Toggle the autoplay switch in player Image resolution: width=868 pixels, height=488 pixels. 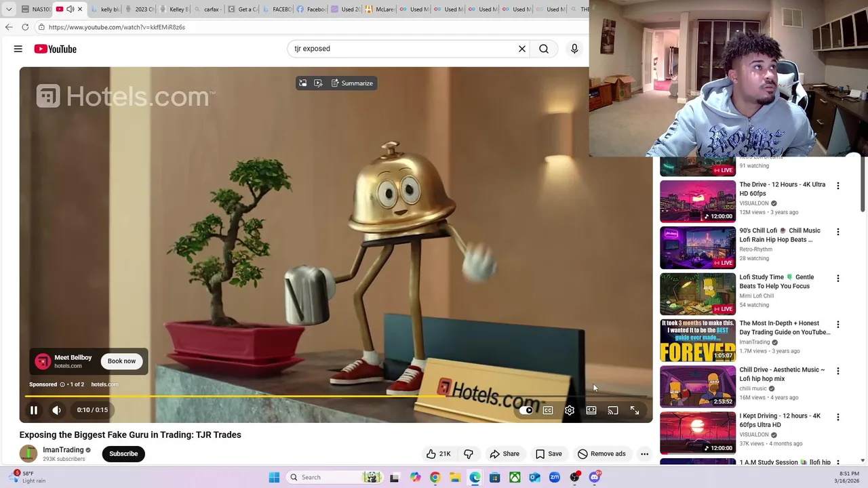[526, 410]
